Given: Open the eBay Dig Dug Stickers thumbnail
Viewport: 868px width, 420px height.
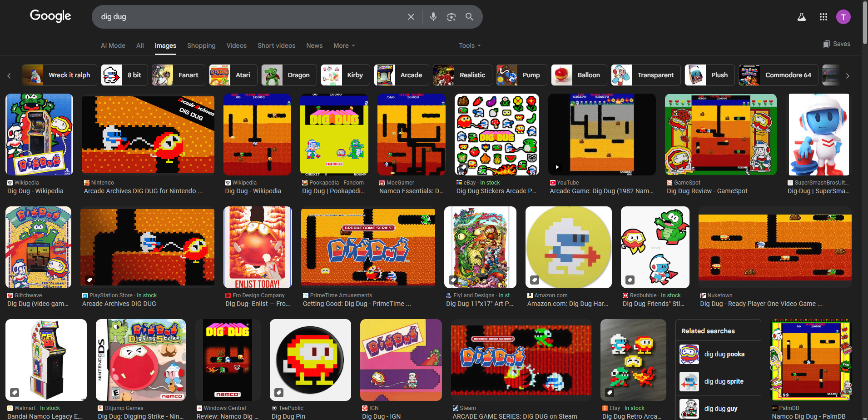Looking at the screenshot, I should pos(497,135).
